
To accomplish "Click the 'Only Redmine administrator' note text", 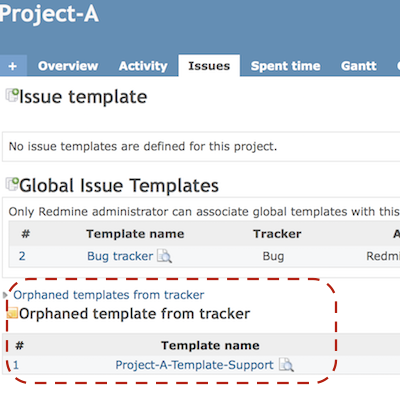I will (204, 212).
